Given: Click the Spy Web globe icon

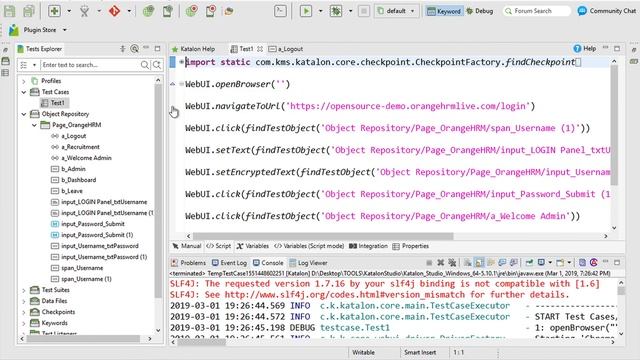Looking at the screenshot, I should (x=149, y=11).
